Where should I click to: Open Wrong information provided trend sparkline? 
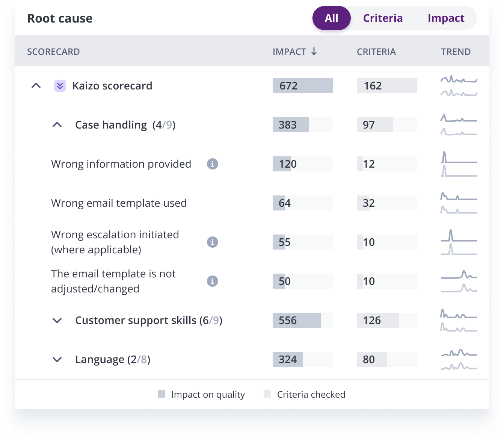459,164
